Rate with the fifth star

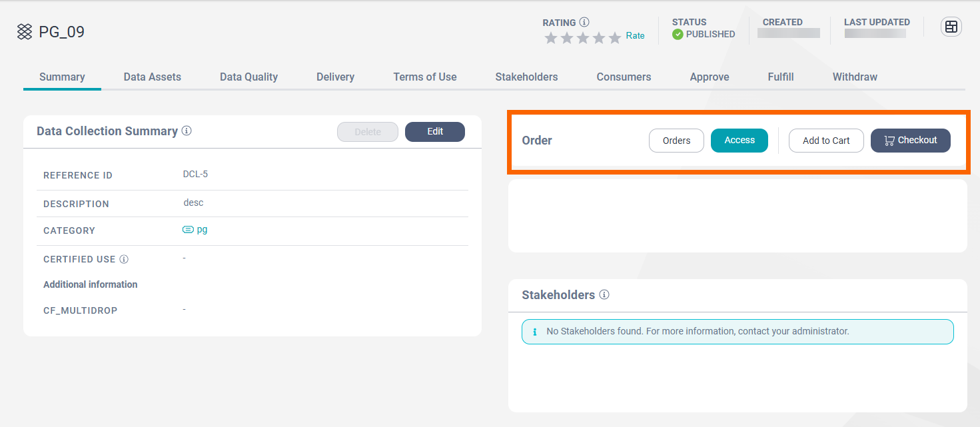[x=615, y=37]
